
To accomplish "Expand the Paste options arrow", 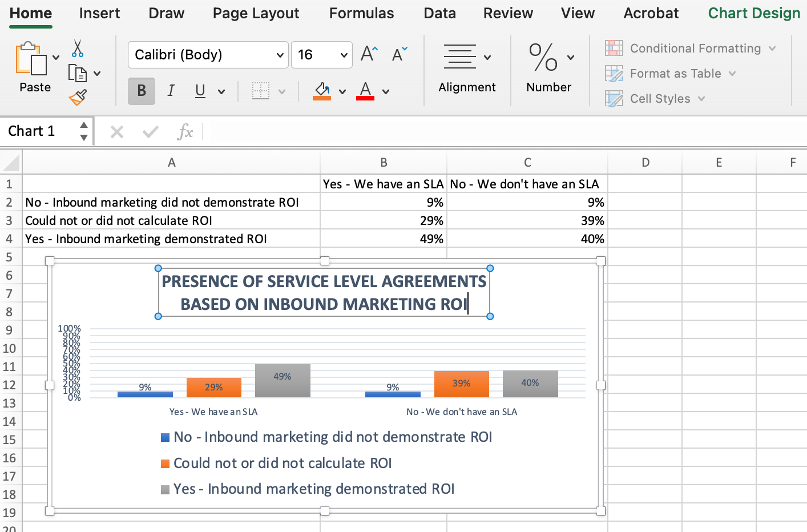I will coord(56,57).
